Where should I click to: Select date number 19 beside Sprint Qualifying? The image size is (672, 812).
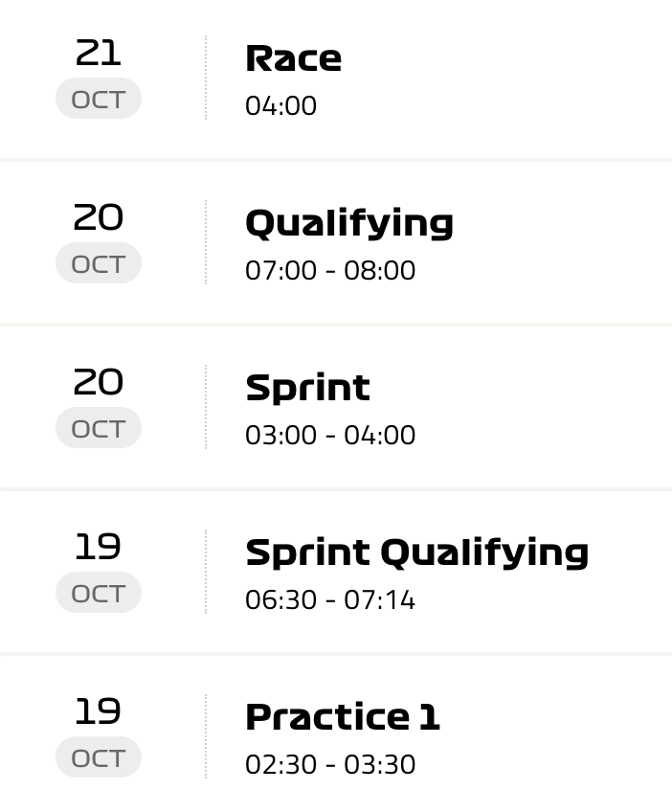(99, 548)
